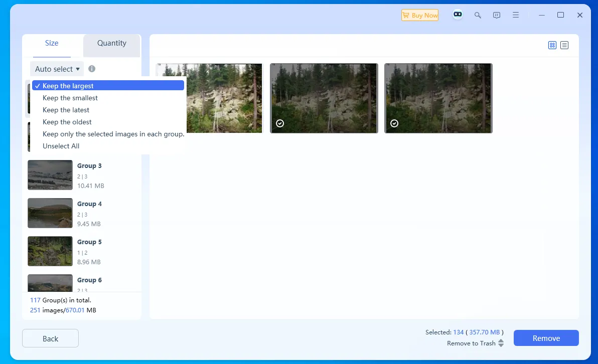Click the Group 6 label

(89, 280)
